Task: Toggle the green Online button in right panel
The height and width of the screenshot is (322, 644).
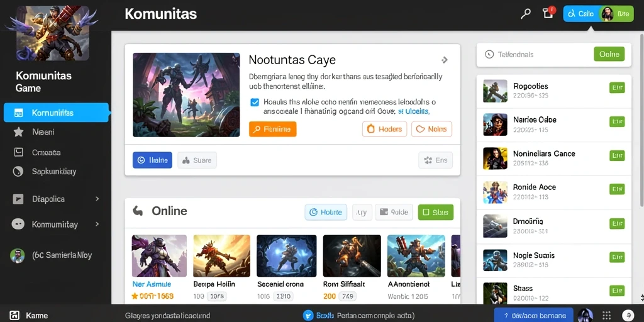Action: click(x=609, y=54)
